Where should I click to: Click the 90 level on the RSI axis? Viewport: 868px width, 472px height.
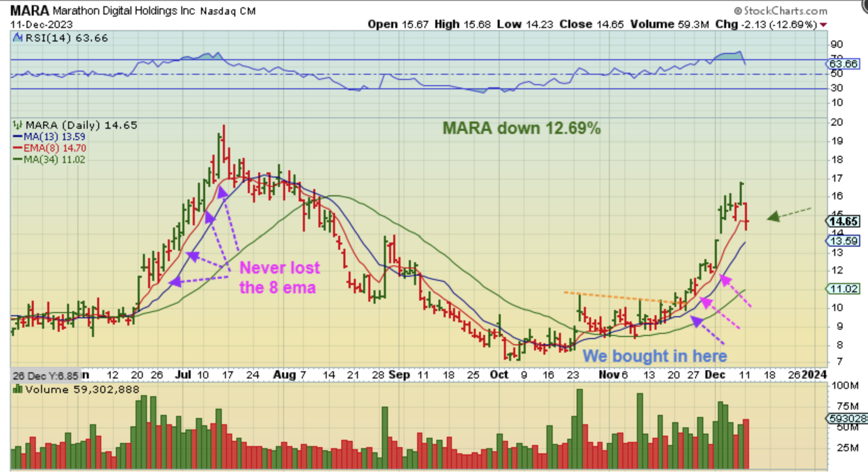tap(837, 45)
